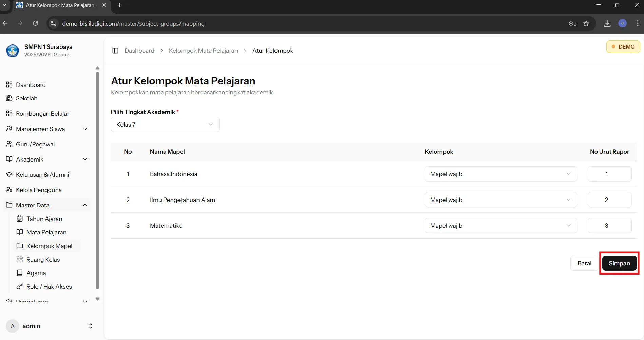The image size is (644, 340).
Task: Click the Mata Pelajaran book icon
Action: (20, 232)
